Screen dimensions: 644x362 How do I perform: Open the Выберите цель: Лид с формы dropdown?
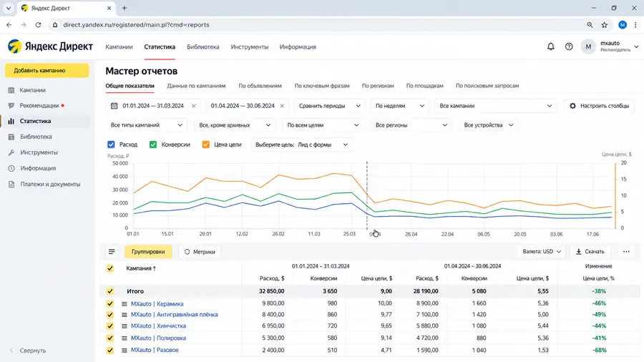(x=301, y=145)
